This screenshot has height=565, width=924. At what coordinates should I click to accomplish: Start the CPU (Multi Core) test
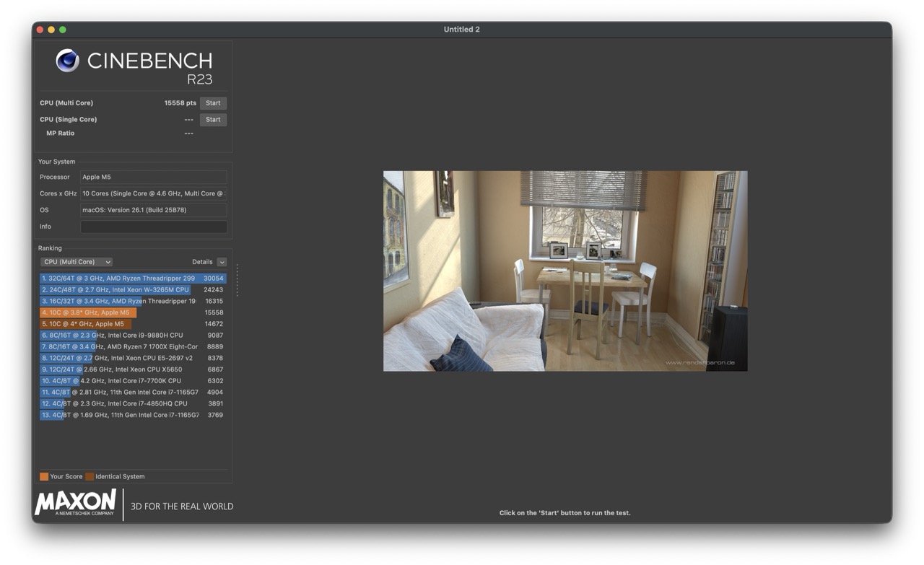pyautogui.click(x=213, y=103)
